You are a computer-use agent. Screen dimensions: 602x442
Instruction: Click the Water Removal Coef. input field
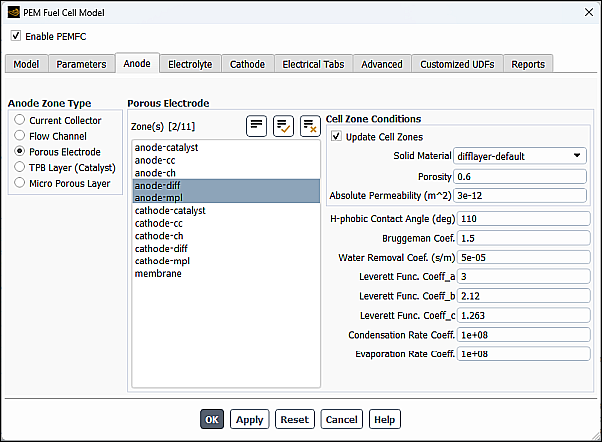pyautogui.click(x=524, y=257)
